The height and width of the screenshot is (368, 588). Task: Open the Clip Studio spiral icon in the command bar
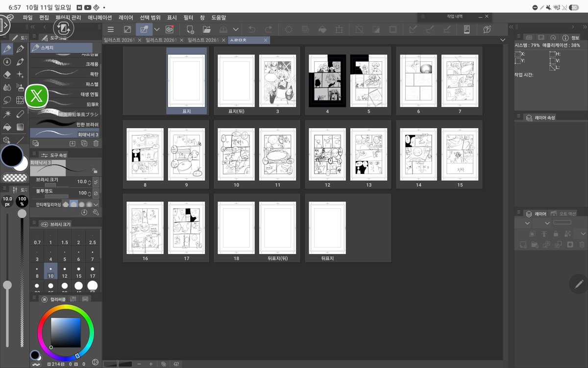click(170, 29)
